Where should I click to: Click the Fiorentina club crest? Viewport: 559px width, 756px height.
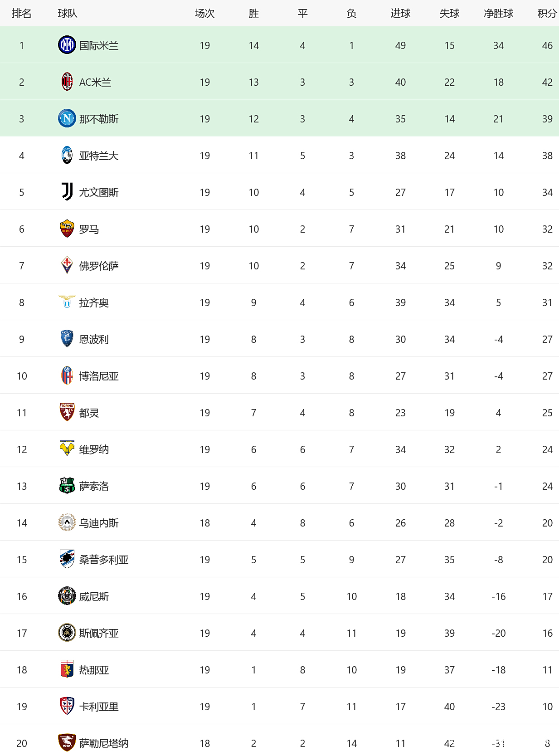(67, 265)
